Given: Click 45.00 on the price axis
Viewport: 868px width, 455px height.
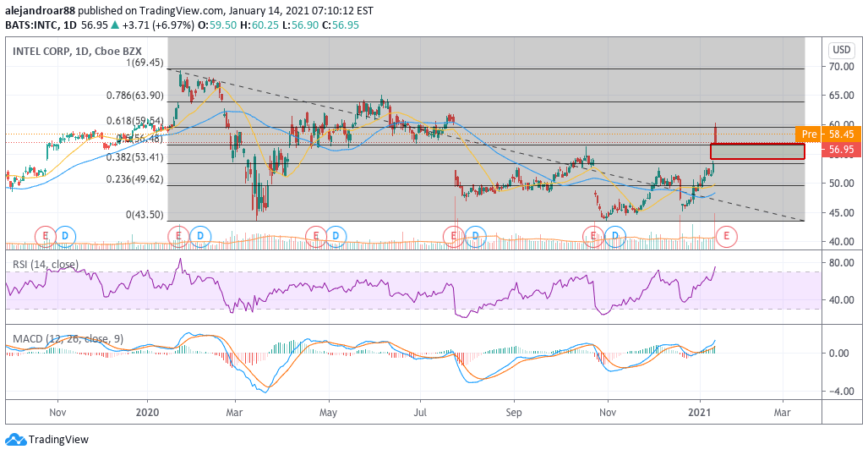Looking at the screenshot, I should 842,213.
